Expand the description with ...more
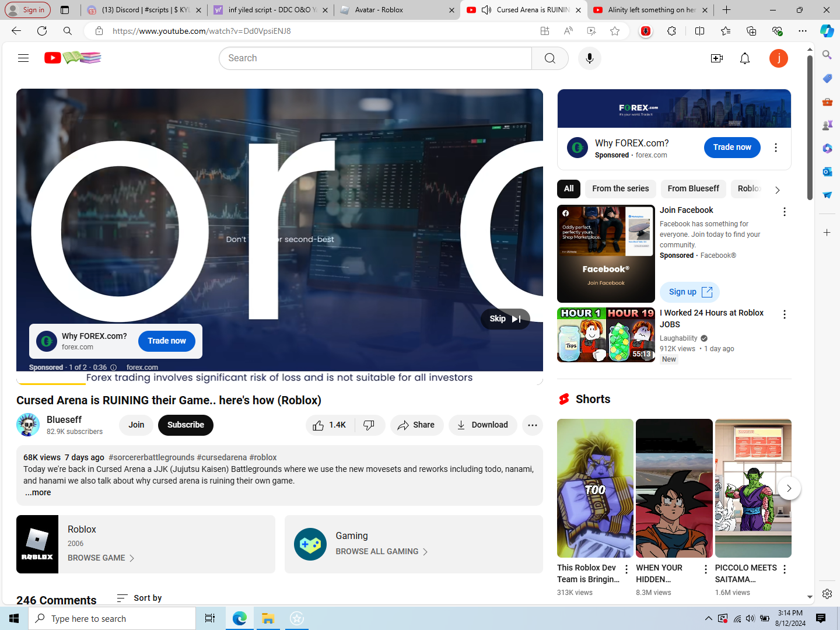840x630 pixels. pyautogui.click(x=38, y=493)
